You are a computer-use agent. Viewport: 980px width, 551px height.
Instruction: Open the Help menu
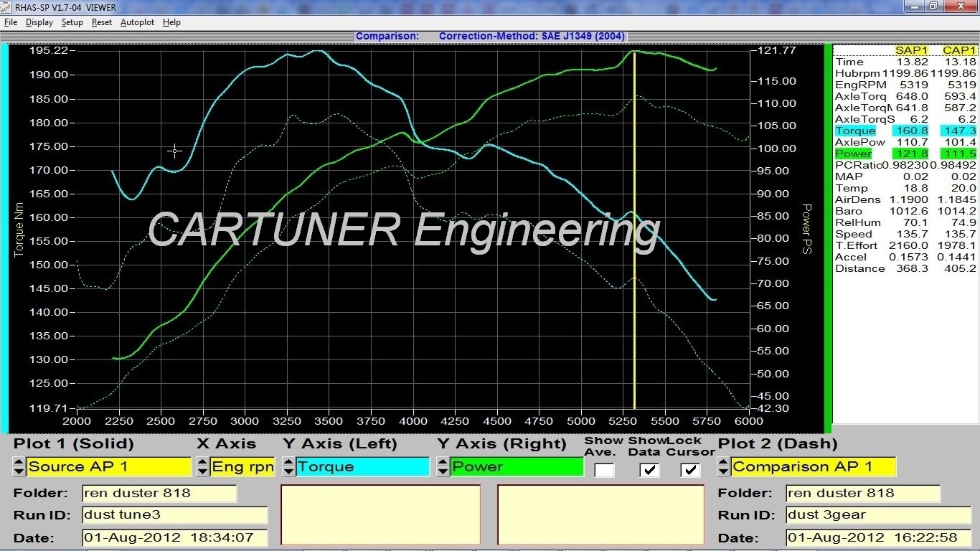click(171, 22)
